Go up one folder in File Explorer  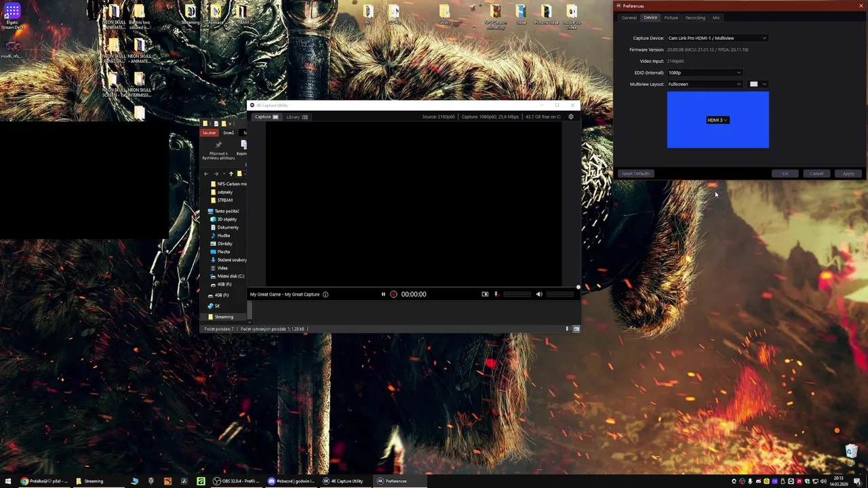231,174
